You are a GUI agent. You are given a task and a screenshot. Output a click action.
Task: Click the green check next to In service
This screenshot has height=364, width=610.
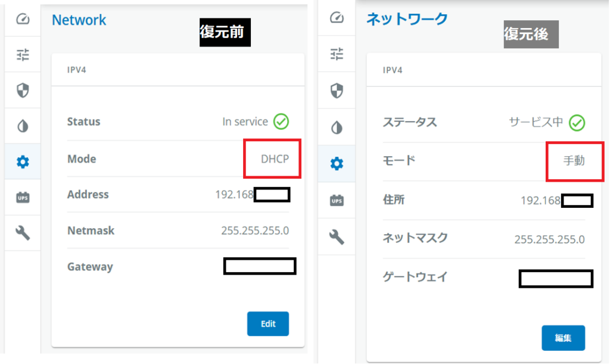click(281, 122)
